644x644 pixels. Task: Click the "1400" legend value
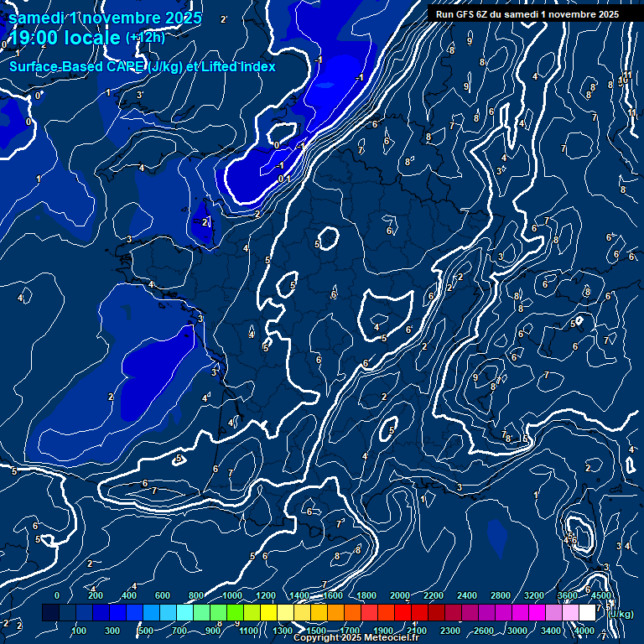(299, 595)
